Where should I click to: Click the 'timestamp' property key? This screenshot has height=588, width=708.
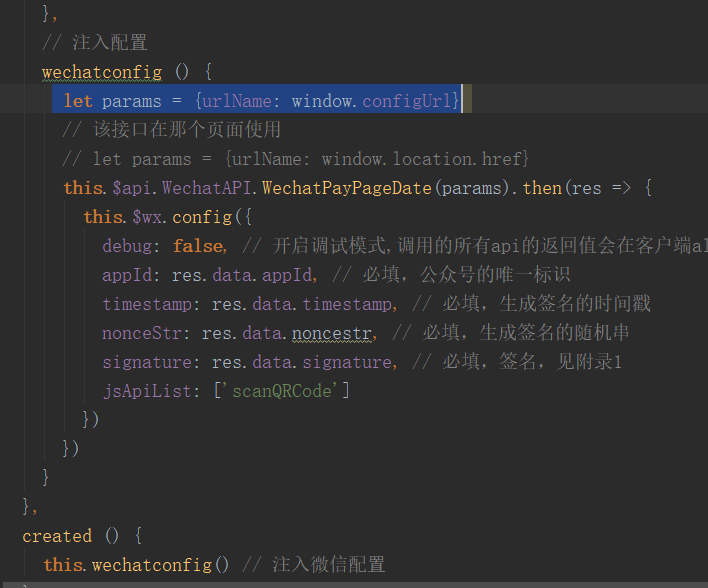tap(147, 304)
